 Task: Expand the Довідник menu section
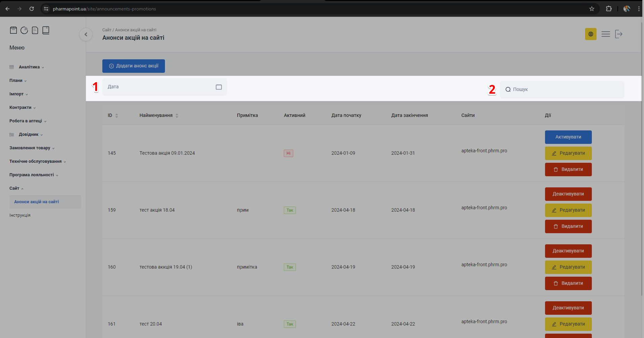[29, 134]
